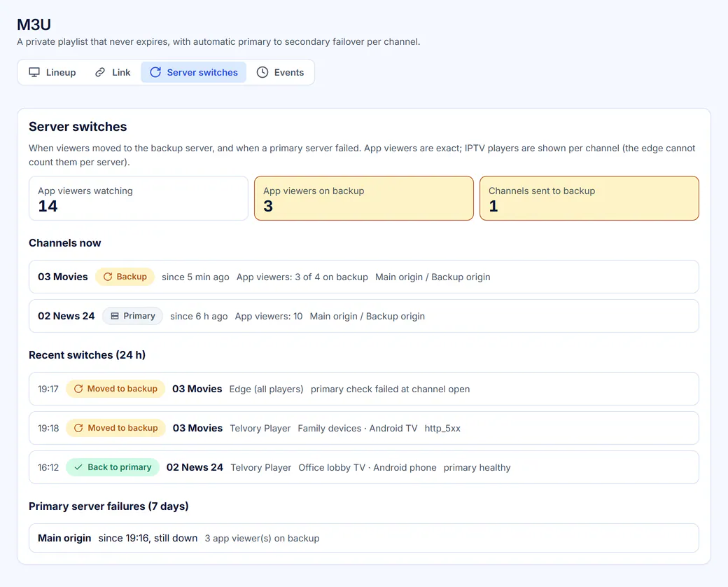This screenshot has height=587, width=728.
Task: Click 'App viewers: 3 of 4 on backup'
Action: coord(302,277)
